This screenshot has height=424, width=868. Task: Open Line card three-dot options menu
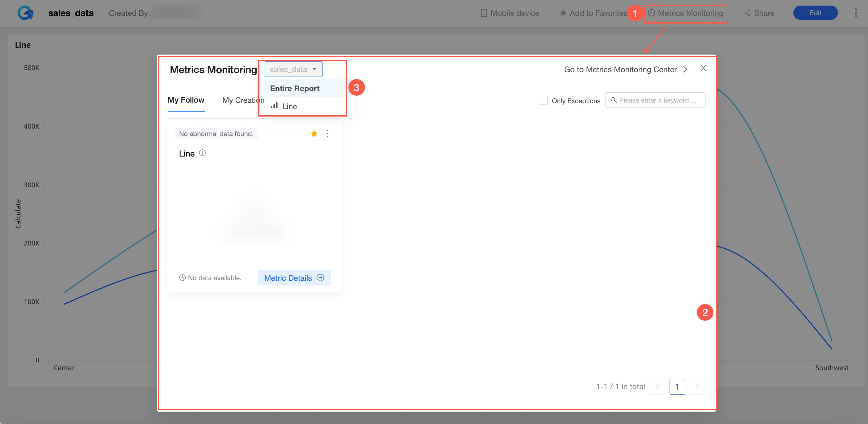click(328, 134)
